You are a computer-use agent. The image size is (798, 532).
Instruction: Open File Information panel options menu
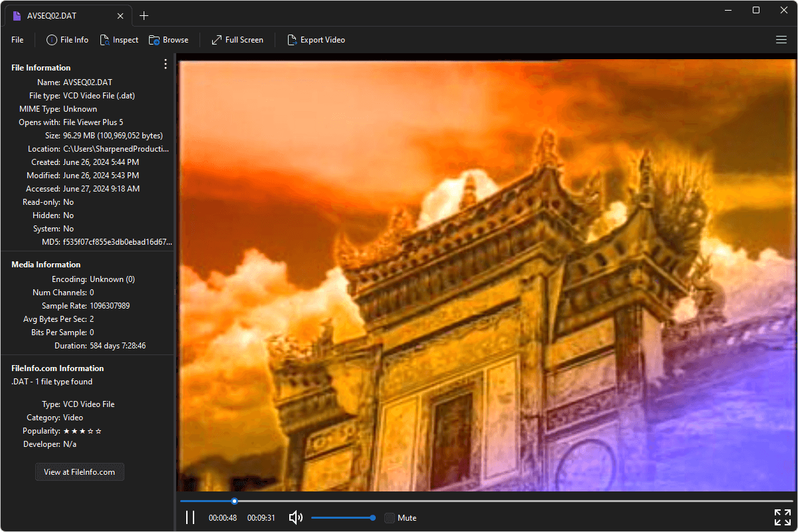click(165, 63)
